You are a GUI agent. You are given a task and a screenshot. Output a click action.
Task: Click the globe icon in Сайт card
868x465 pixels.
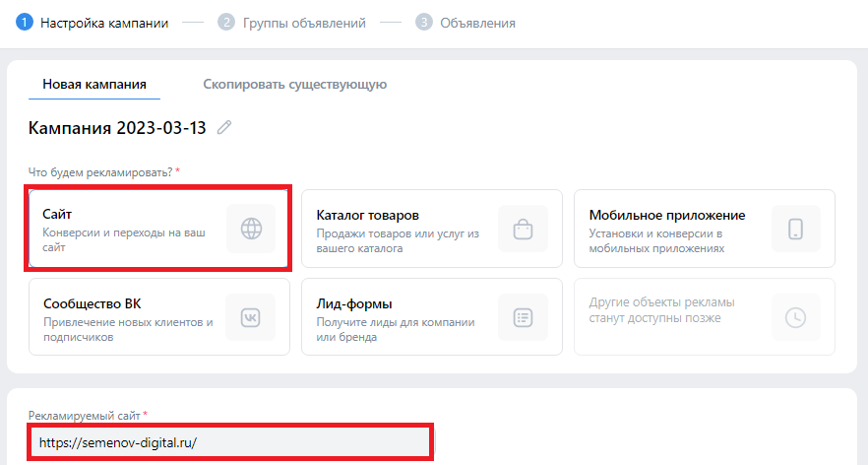pyautogui.click(x=251, y=229)
